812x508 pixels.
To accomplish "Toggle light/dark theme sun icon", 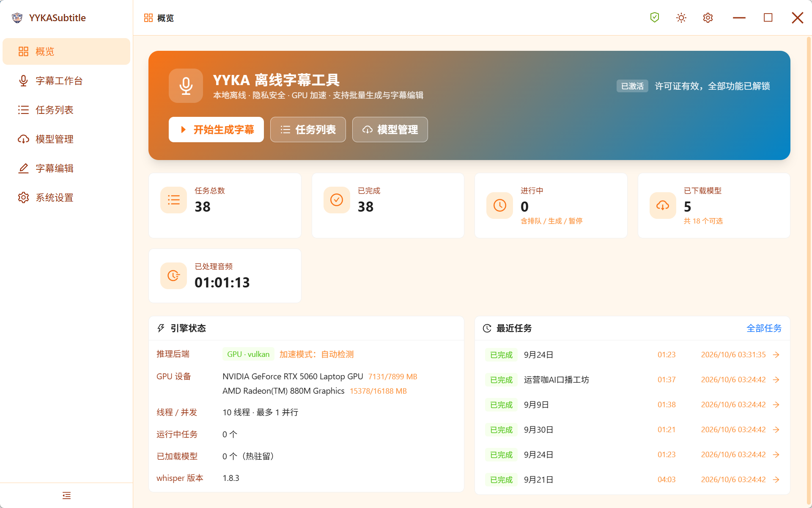I will point(681,18).
